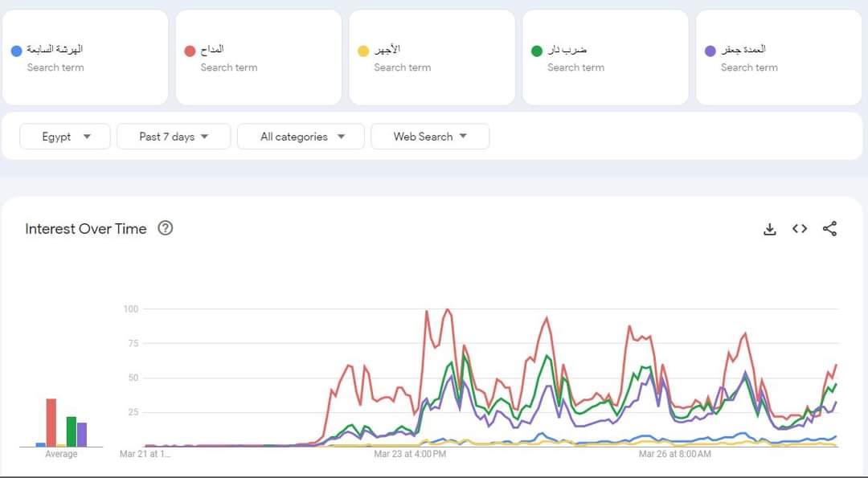The height and width of the screenshot is (478, 868).
Task: Select the green bar in Average chart
Action: tap(71, 431)
